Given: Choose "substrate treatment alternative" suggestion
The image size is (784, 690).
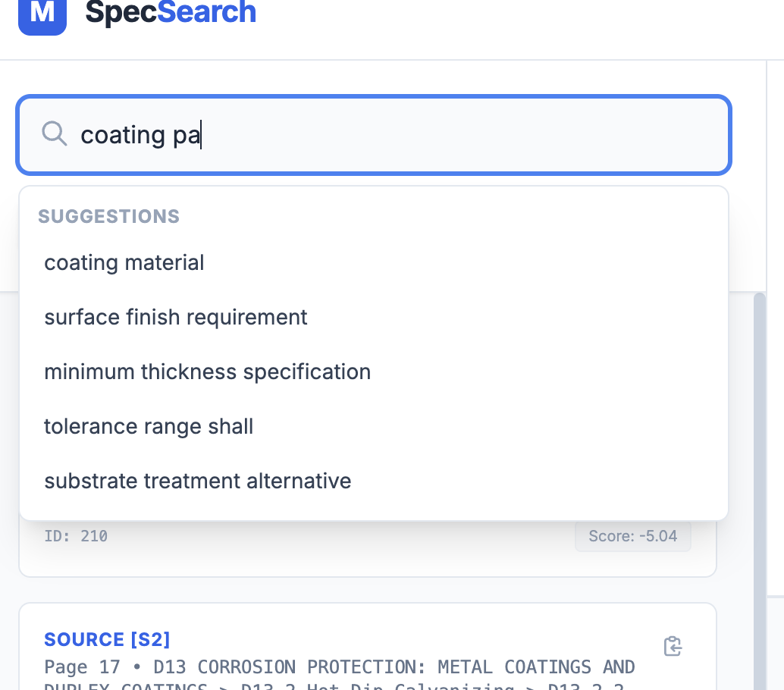Looking at the screenshot, I should click(197, 481).
